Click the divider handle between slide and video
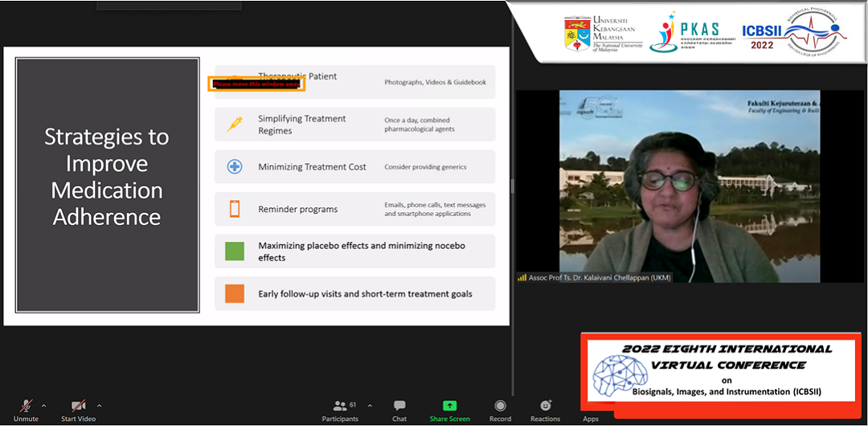 pos(512,186)
